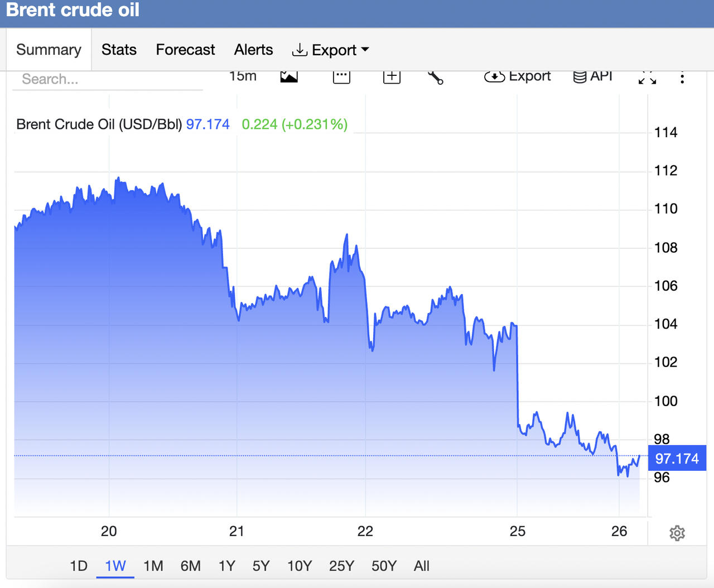Show All historical data range
Screen dimensions: 714x588
422,566
